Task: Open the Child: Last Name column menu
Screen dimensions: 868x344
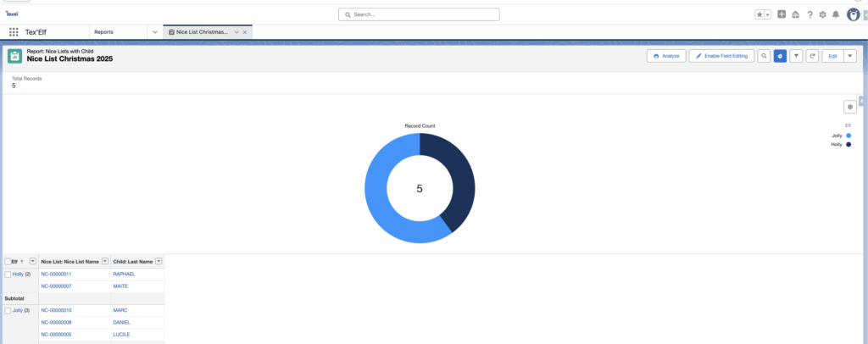Action: click(x=159, y=262)
